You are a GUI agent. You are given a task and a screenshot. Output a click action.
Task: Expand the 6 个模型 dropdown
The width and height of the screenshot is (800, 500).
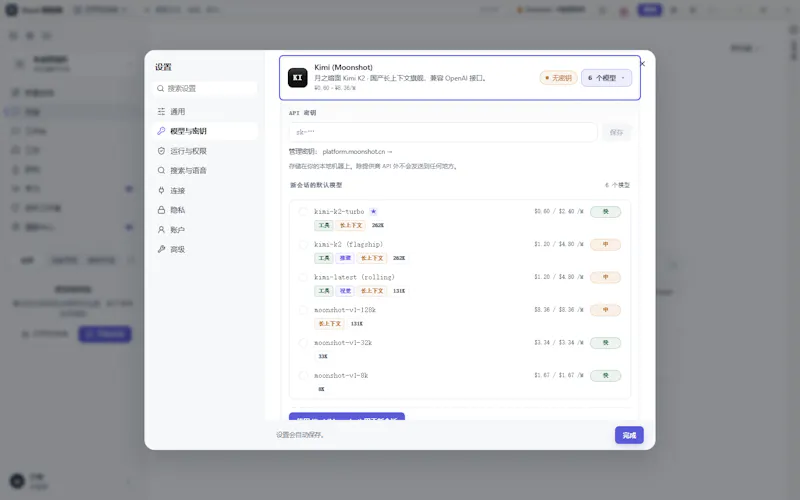[606, 78]
